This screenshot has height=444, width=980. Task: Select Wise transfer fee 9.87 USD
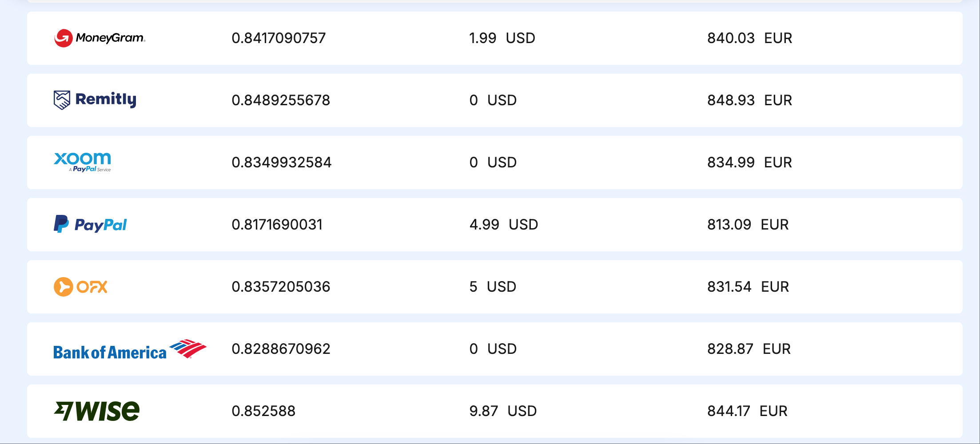[503, 411]
